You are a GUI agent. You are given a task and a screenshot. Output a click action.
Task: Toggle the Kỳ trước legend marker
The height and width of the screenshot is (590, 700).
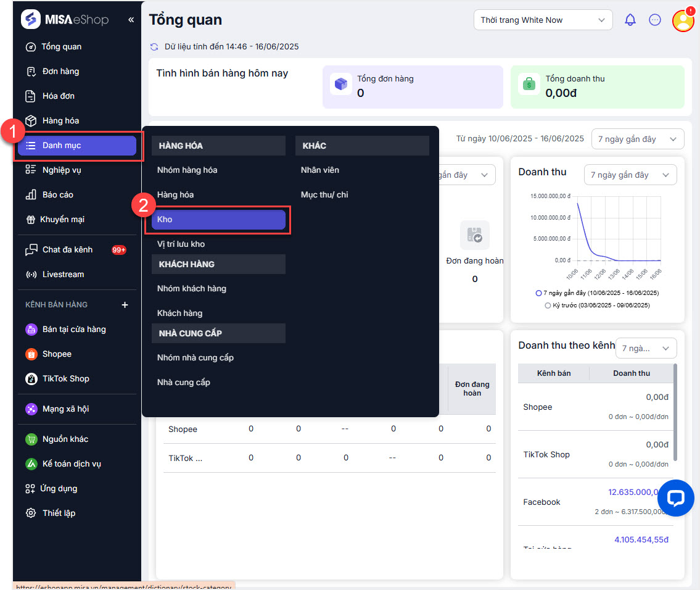(548, 305)
